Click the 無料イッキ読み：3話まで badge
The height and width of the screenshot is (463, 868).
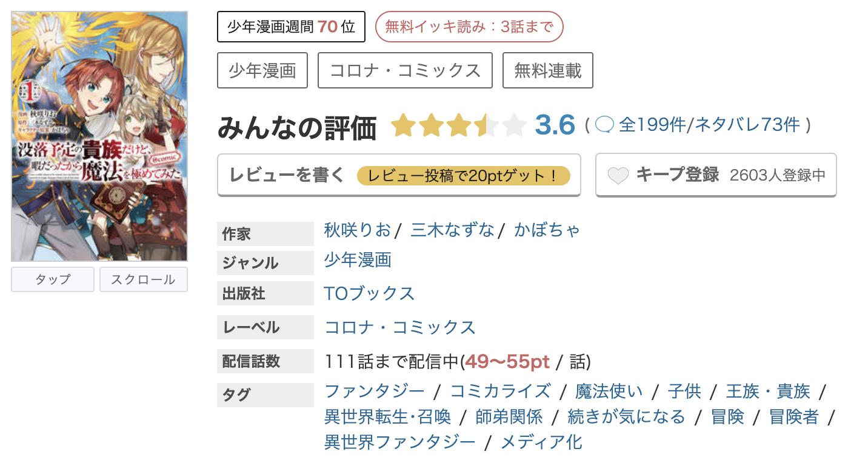tap(470, 26)
